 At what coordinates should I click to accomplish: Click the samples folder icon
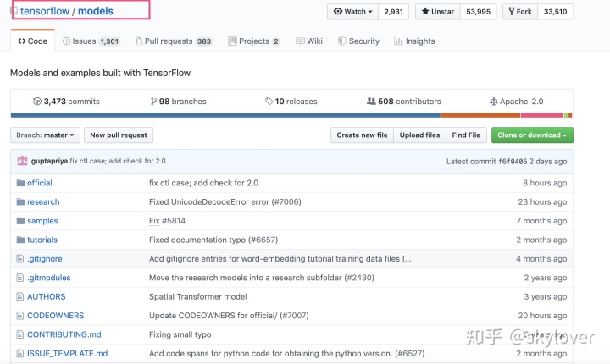[20, 221]
